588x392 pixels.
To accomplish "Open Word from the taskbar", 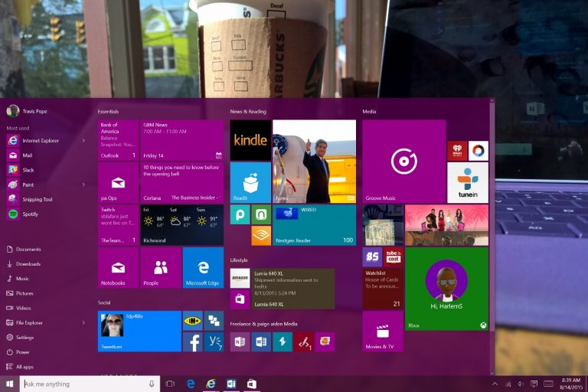I will pyautogui.click(x=231, y=384).
